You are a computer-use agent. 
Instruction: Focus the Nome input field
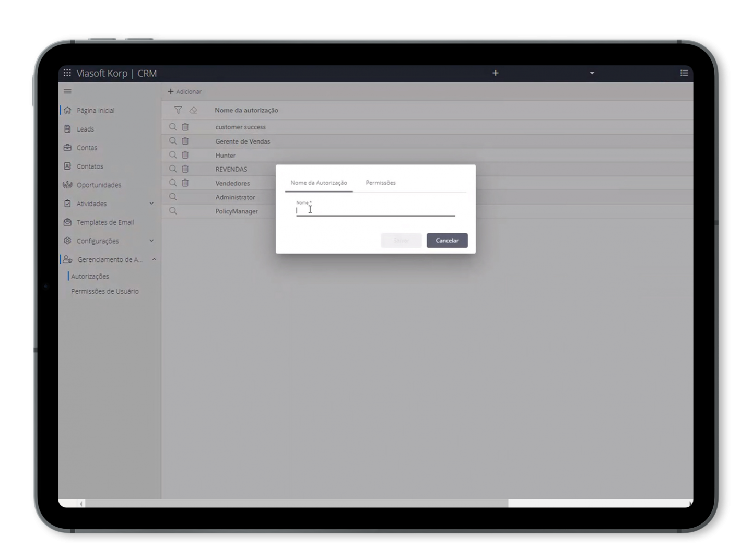(x=375, y=210)
